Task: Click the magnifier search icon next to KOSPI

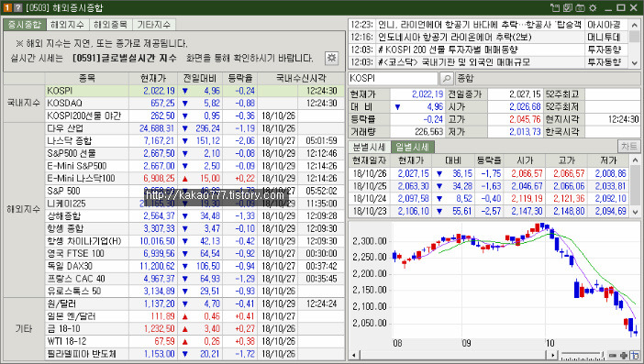Action: [446, 78]
